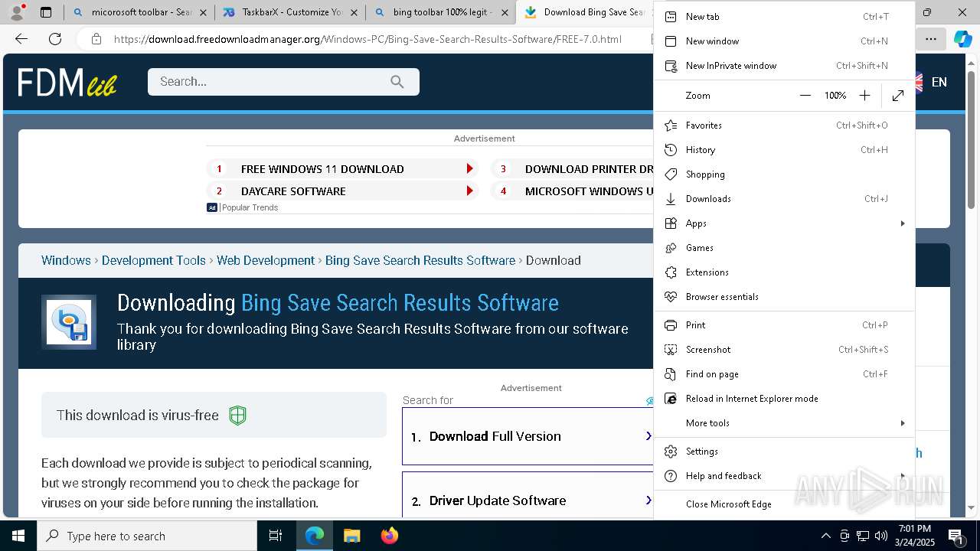Launch Firefox from the taskbar

click(389, 536)
